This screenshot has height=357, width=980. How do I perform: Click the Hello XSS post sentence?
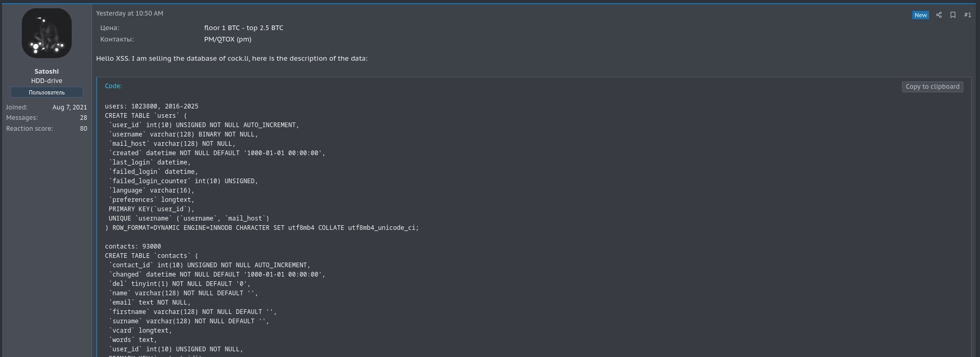pyautogui.click(x=232, y=59)
